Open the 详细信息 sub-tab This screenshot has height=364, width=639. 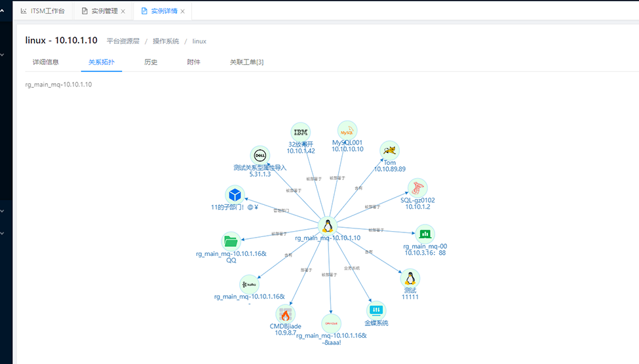pos(46,62)
